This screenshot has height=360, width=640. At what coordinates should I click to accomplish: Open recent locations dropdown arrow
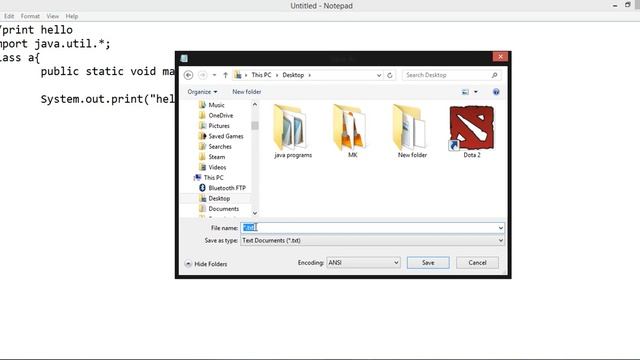[x=214, y=75]
